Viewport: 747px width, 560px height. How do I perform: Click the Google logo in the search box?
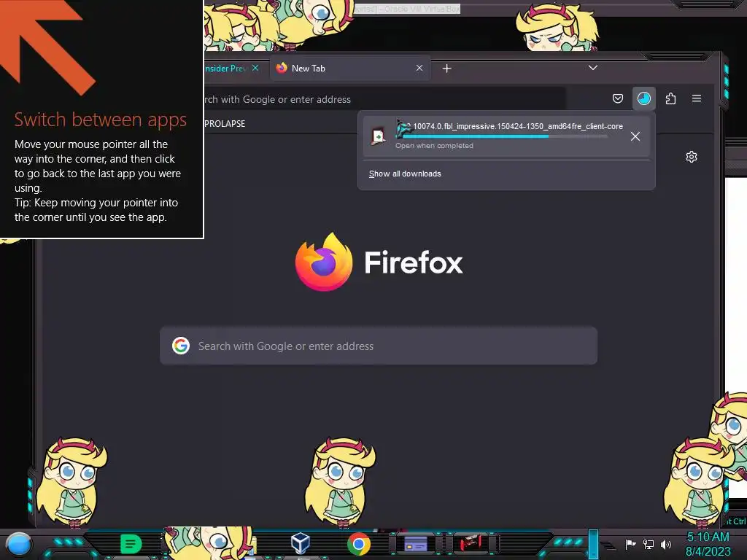click(181, 346)
